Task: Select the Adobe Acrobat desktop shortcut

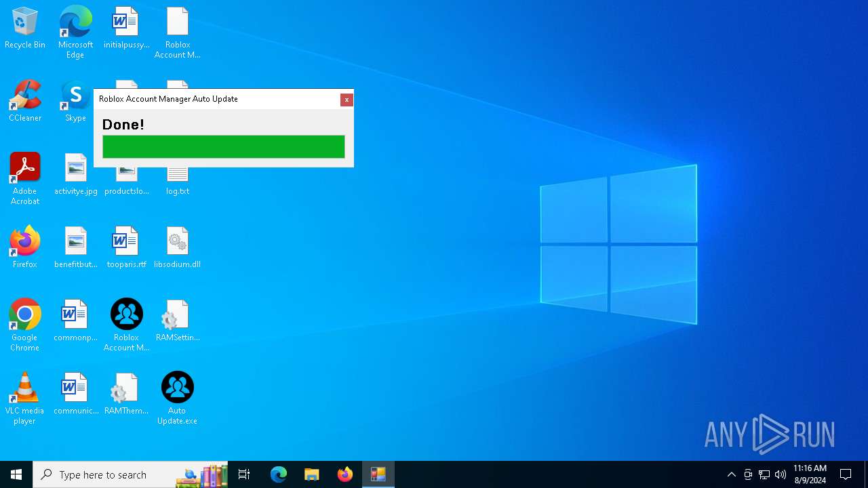Action: point(25,178)
